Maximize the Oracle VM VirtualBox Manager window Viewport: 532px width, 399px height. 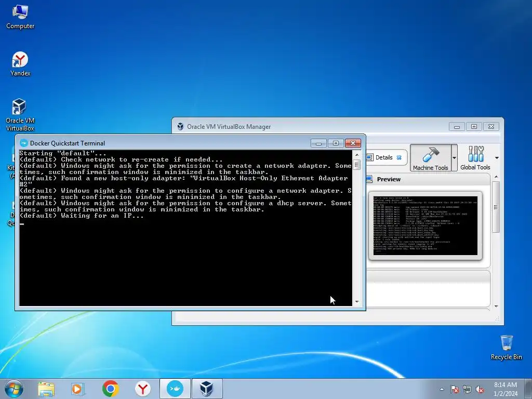(x=474, y=127)
